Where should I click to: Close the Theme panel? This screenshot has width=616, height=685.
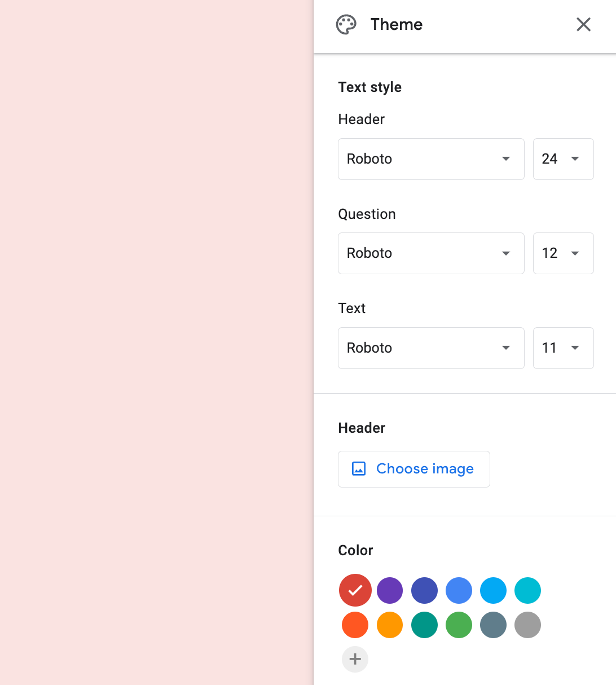[583, 24]
